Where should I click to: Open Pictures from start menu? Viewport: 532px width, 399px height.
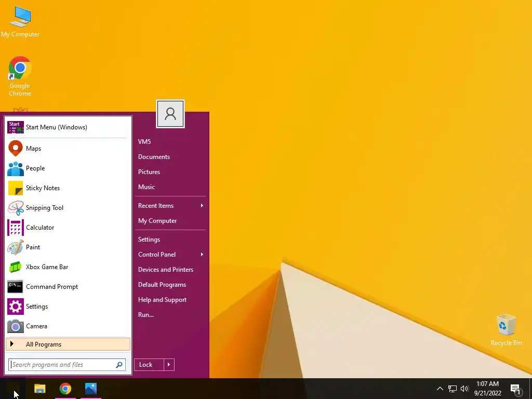click(149, 171)
